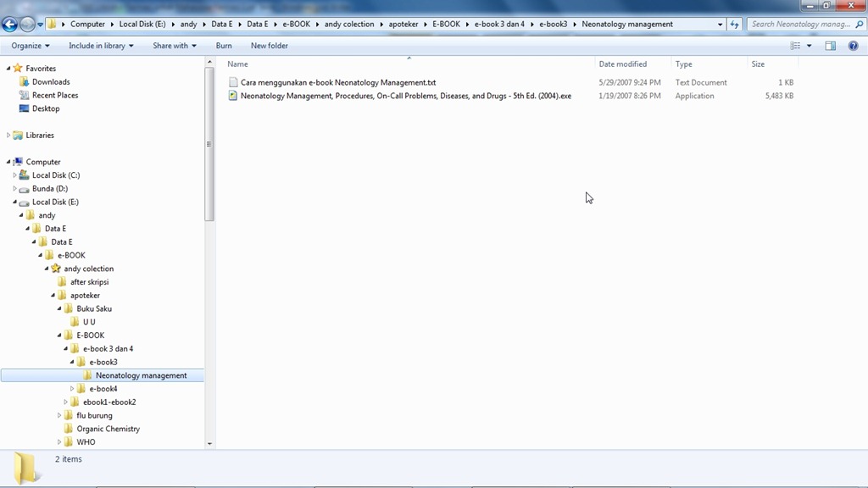Click e-book3 in address bar breadcrumb

(553, 25)
